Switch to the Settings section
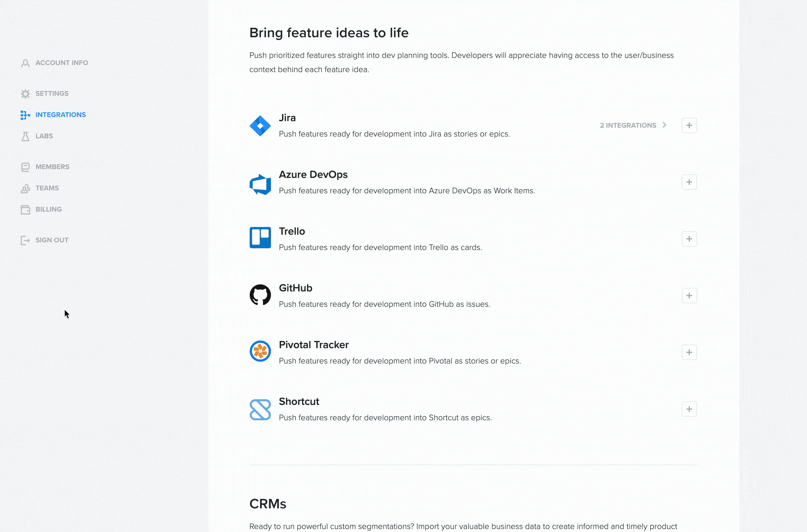Image resolution: width=807 pixels, height=532 pixels. (x=51, y=94)
